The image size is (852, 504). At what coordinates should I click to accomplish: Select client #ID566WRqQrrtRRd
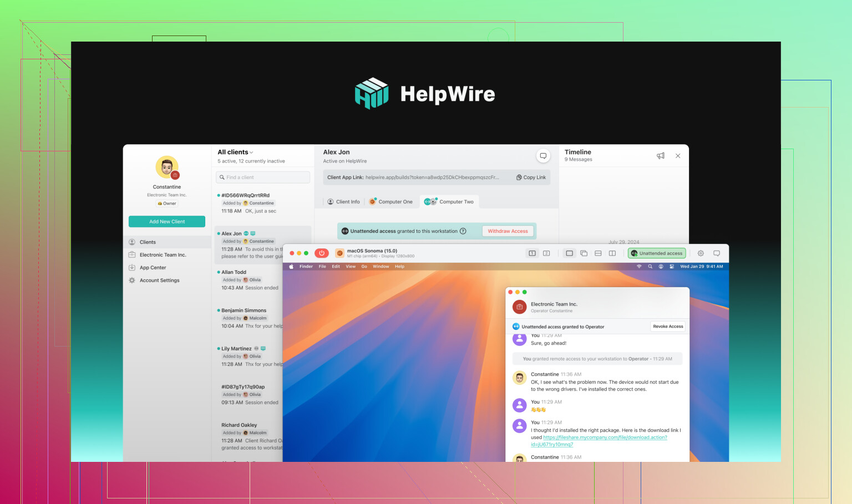pyautogui.click(x=263, y=203)
